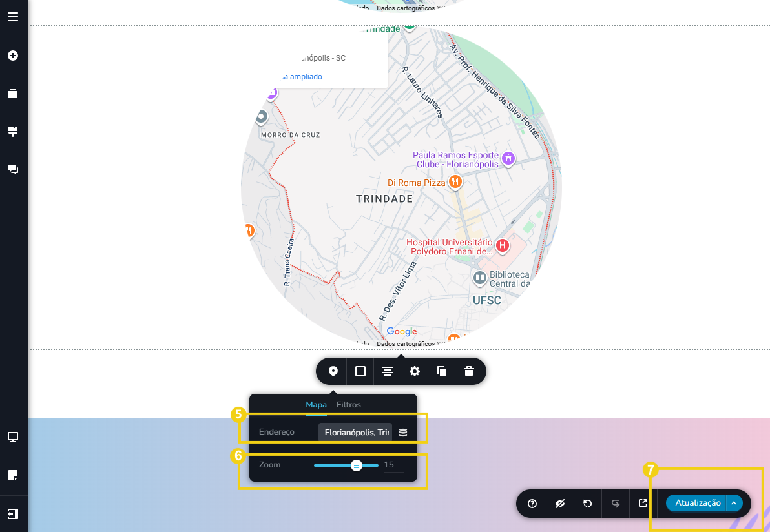770x532 pixels.
Task: Duplicate the map element
Action: coord(442,371)
